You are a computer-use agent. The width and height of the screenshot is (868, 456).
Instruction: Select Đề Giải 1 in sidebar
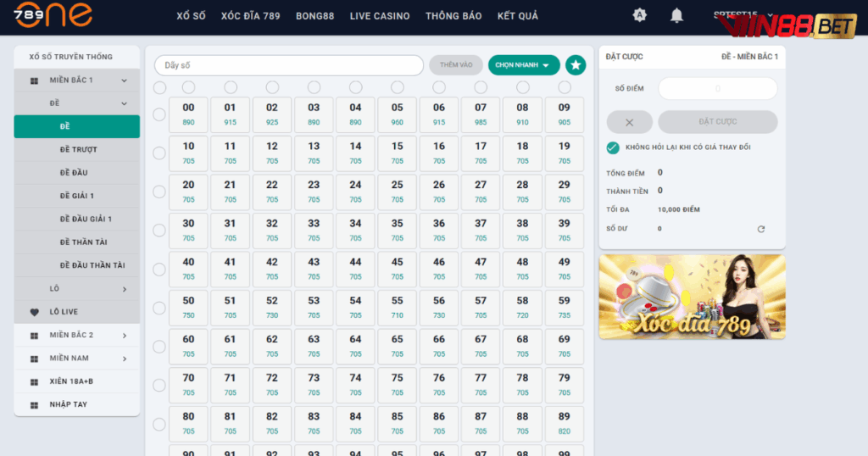click(x=77, y=196)
